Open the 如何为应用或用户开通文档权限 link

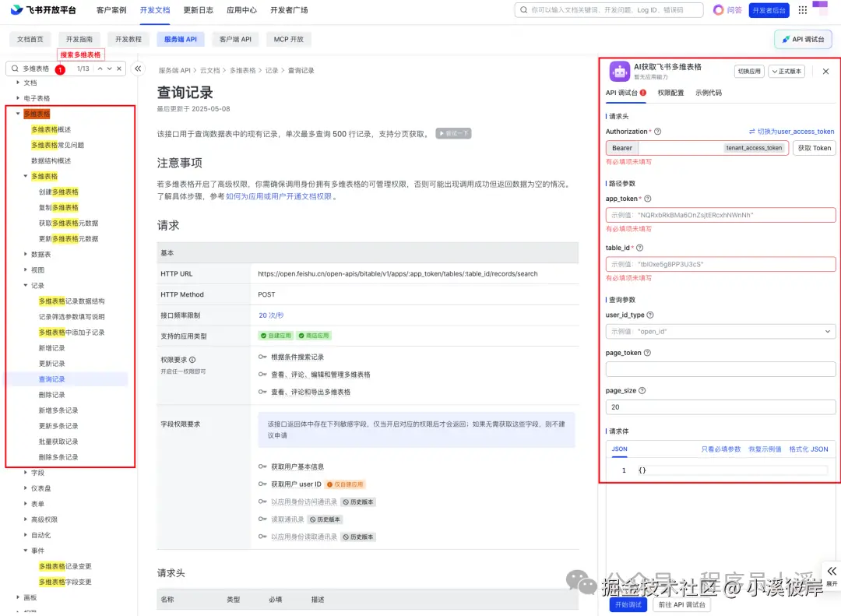tap(278, 196)
